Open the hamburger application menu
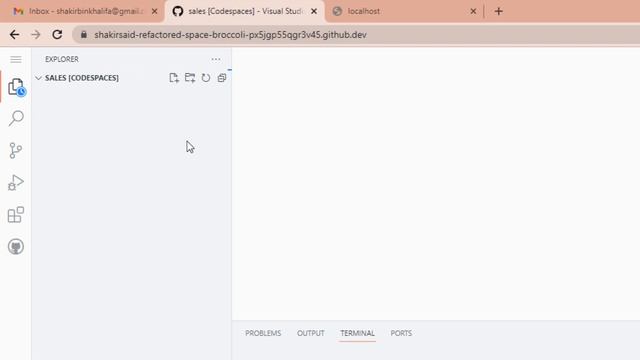 click(16, 60)
